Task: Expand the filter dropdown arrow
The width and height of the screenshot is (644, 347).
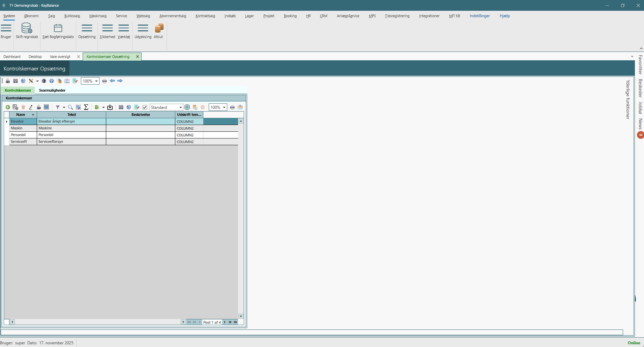Action: click(64, 107)
